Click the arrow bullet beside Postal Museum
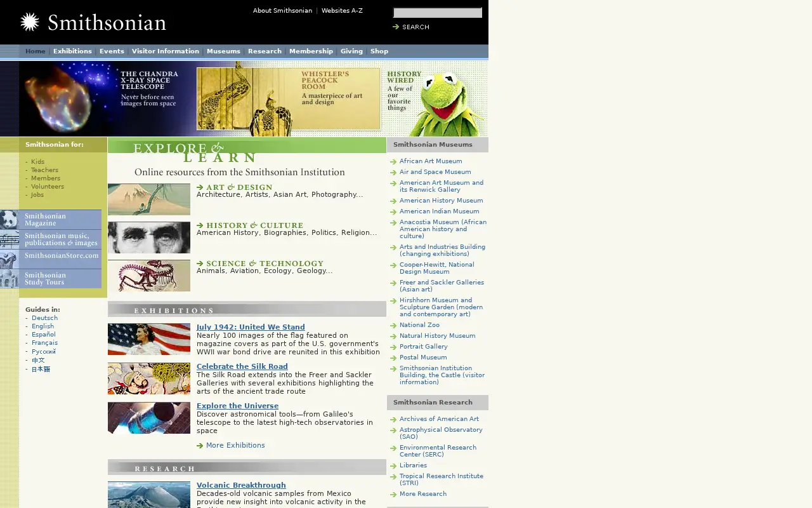812x508 pixels. click(x=393, y=358)
